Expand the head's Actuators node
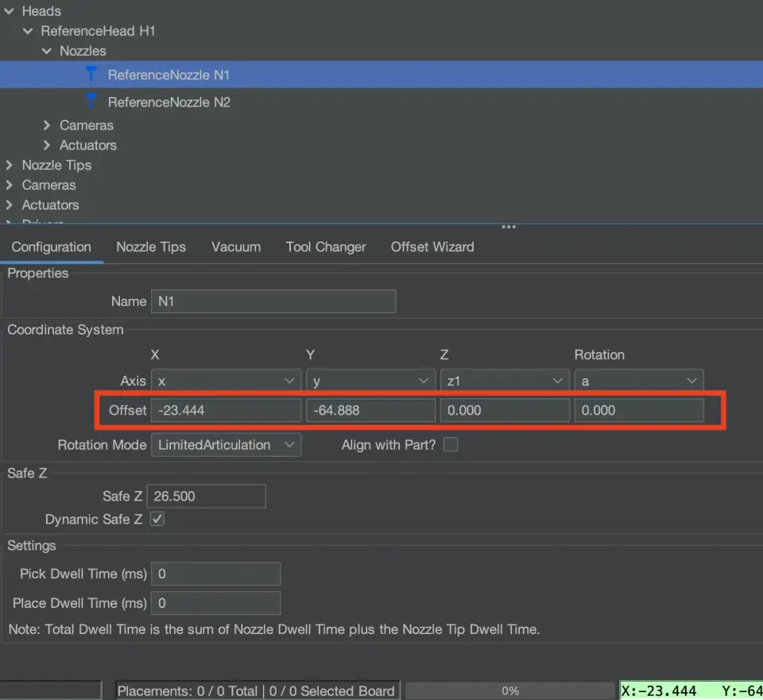Viewport: 763px width, 700px height. (x=48, y=145)
